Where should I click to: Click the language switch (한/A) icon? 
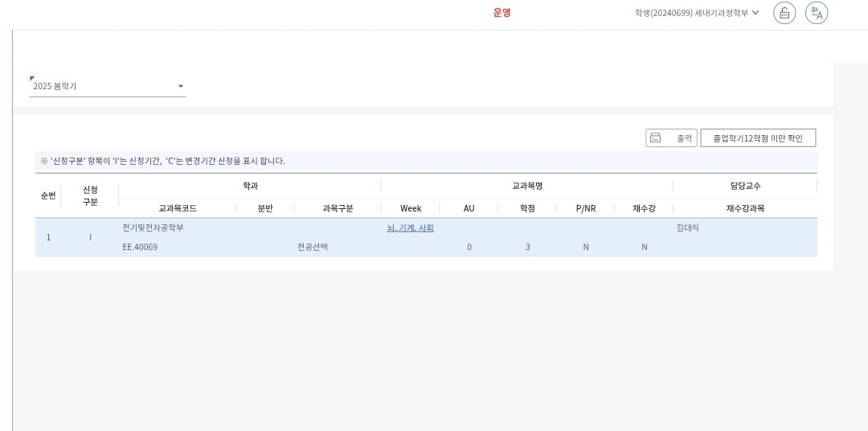(x=817, y=13)
